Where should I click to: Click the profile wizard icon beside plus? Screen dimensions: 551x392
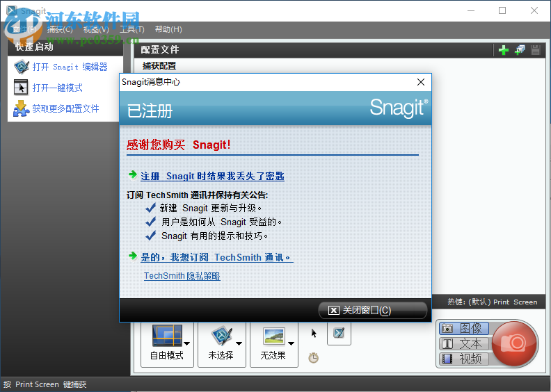tap(520, 49)
